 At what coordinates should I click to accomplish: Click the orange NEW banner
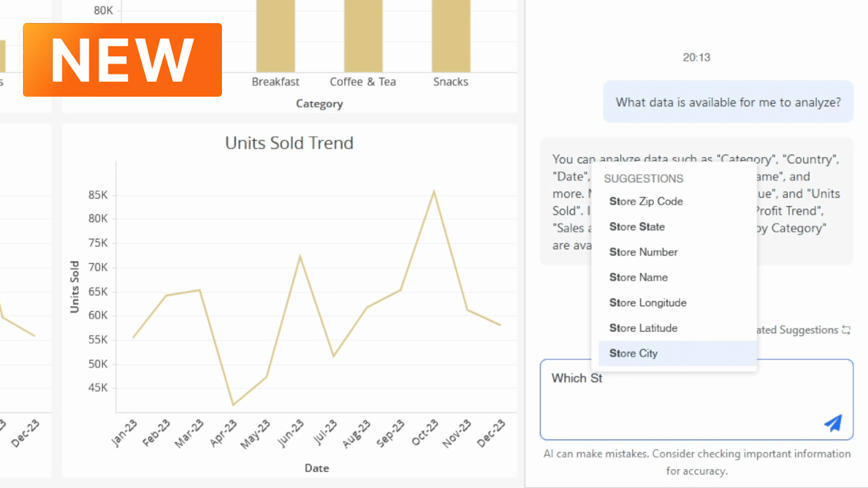[x=123, y=60]
